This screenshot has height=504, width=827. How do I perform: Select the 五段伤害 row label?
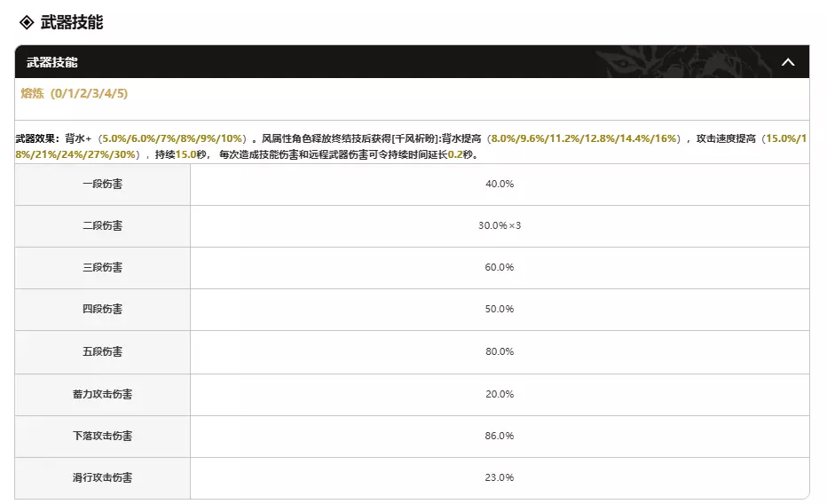pyautogui.click(x=102, y=351)
